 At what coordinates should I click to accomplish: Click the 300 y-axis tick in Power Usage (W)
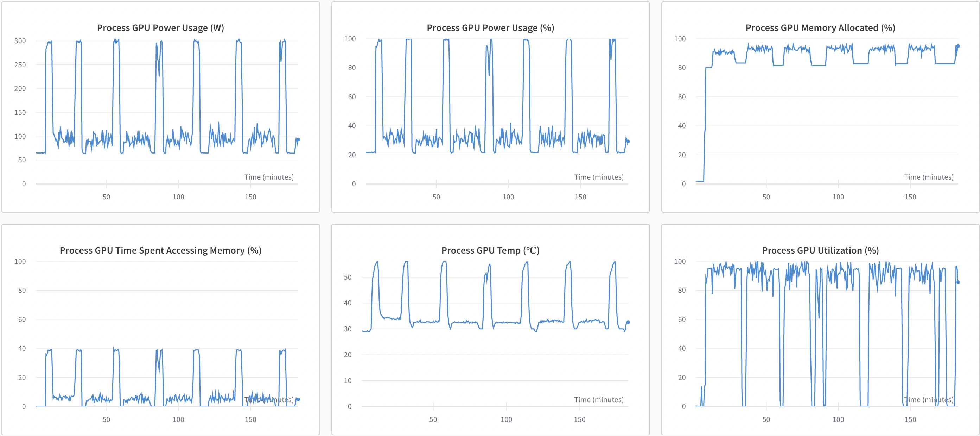[x=20, y=41]
